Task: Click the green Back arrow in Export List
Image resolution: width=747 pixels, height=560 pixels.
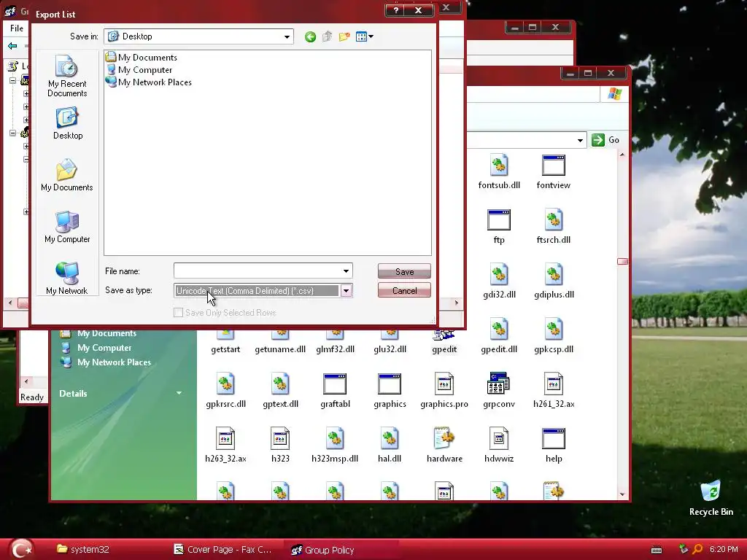Action: [310, 36]
